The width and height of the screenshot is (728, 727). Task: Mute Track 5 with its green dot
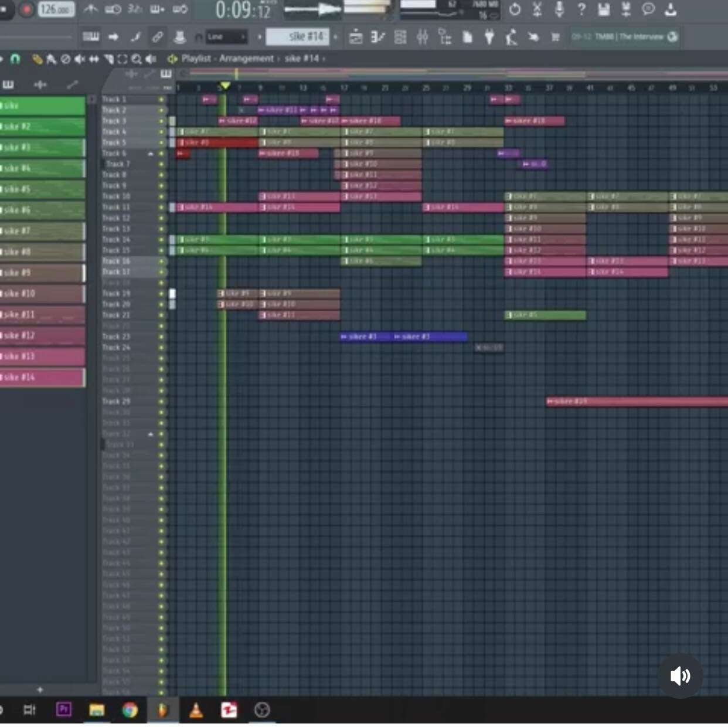click(161, 142)
